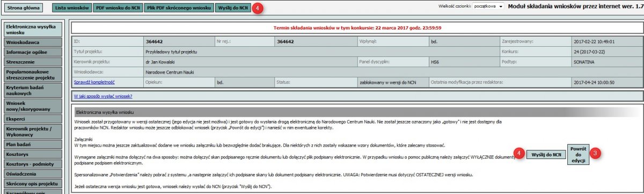Download PDF wniosku do NCN
The height and width of the screenshot is (194, 644).
[118, 8]
